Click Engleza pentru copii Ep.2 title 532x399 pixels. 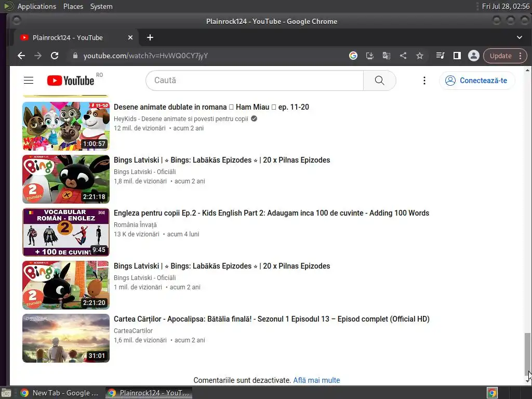[x=271, y=213]
